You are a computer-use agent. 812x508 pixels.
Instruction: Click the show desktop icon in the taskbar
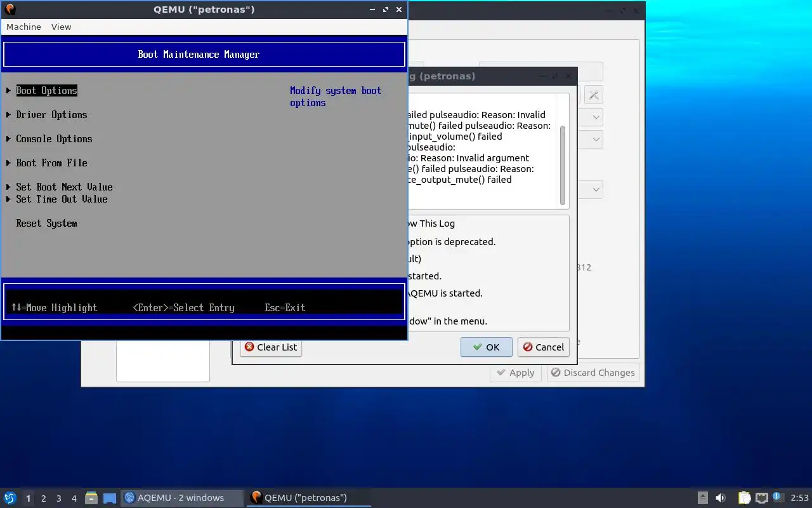click(x=110, y=498)
